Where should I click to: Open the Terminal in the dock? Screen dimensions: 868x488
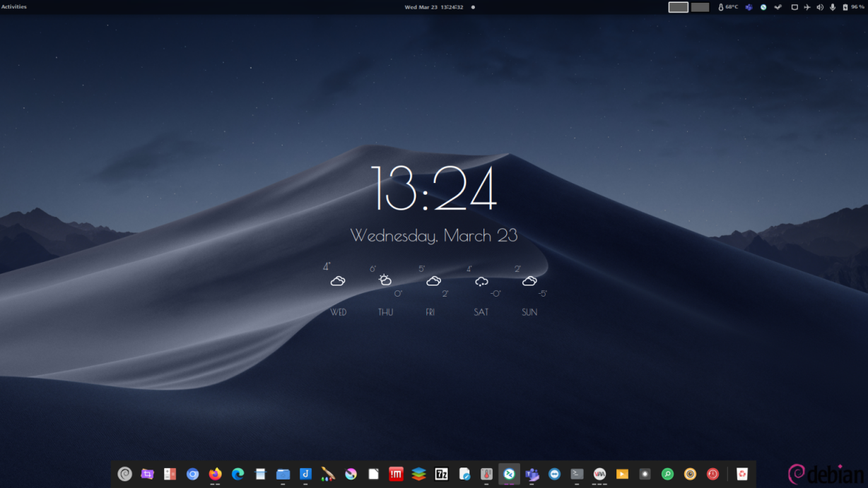coord(577,474)
